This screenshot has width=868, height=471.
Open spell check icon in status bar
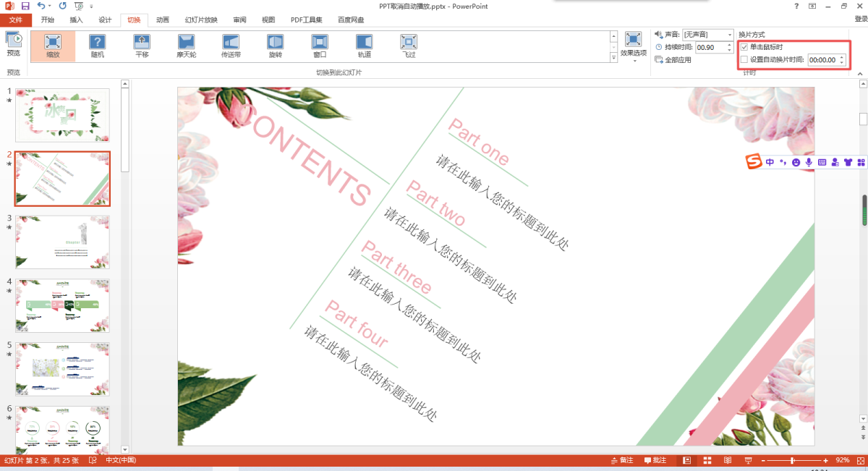pyautogui.click(x=93, y=460)
